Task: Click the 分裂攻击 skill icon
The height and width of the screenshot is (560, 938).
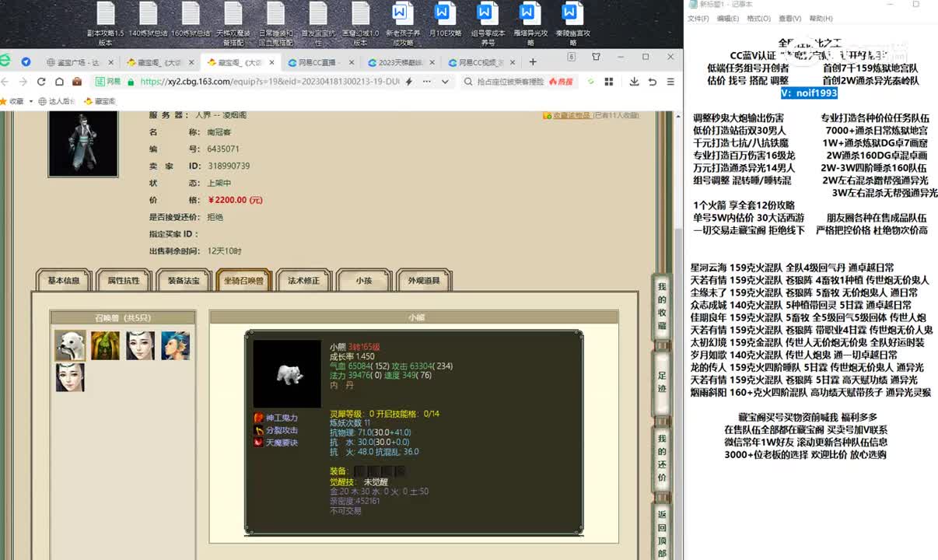Action: [x=259, y=430]
